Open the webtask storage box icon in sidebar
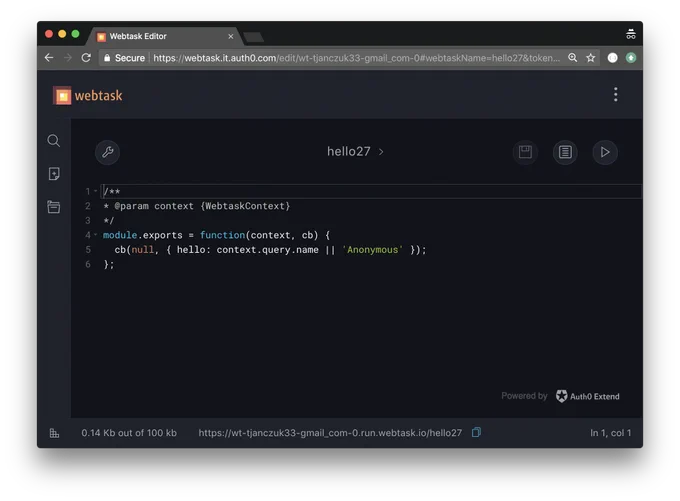This screenshot has height=501, width=680. click(x=54, y=207)
